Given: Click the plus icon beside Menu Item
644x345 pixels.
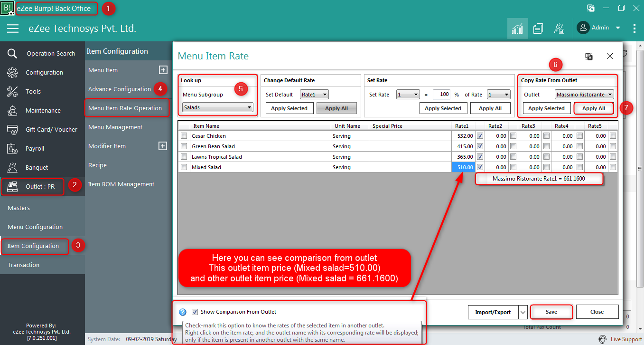Looking at the screenshot, I should [163, 70].
